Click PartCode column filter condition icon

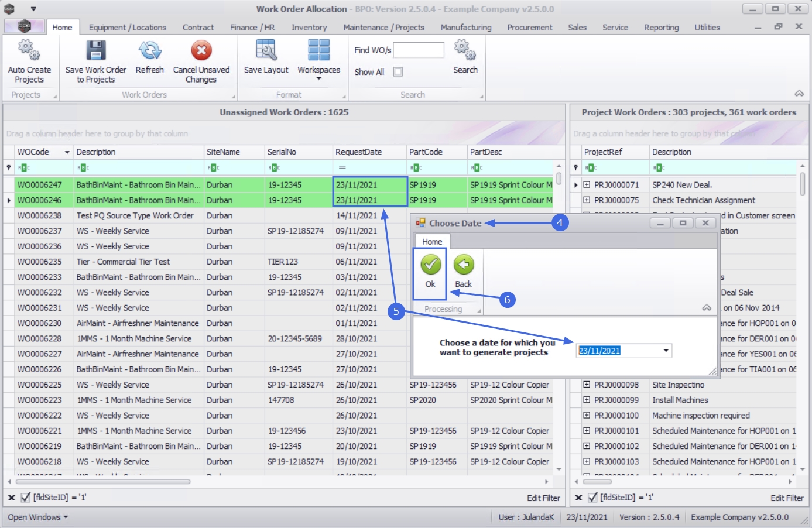click(x=416, y=167)
